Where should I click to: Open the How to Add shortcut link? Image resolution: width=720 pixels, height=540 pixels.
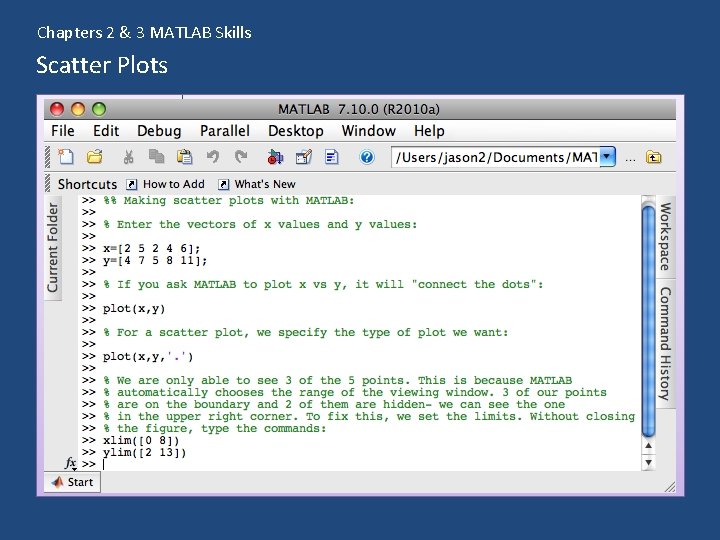(174, 184)
